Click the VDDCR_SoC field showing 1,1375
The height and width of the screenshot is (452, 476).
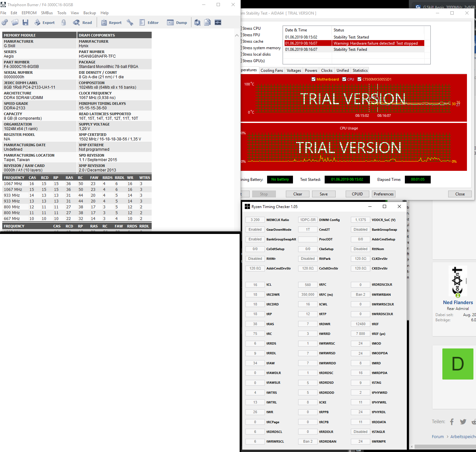361,220
